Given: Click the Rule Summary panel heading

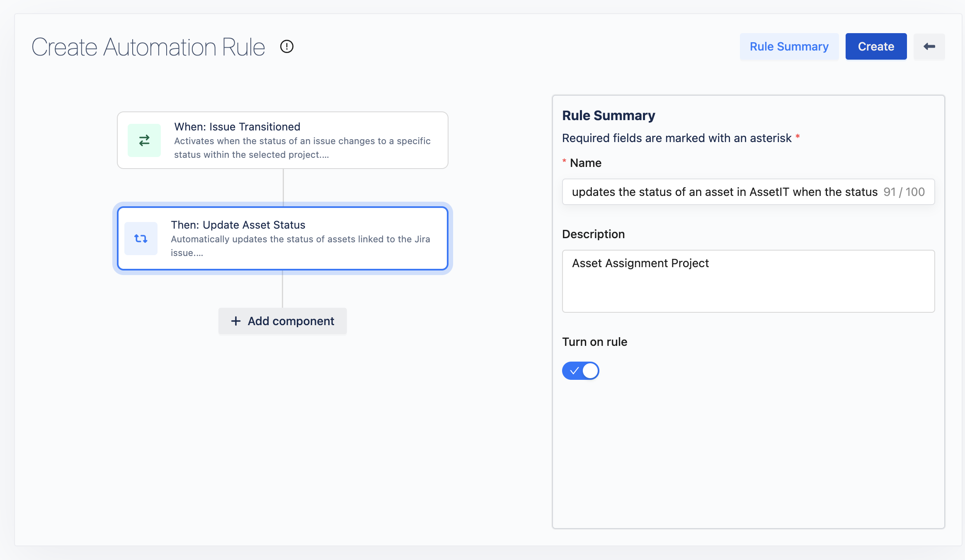Looking at the screenshot, I should (x=609, y=116).
